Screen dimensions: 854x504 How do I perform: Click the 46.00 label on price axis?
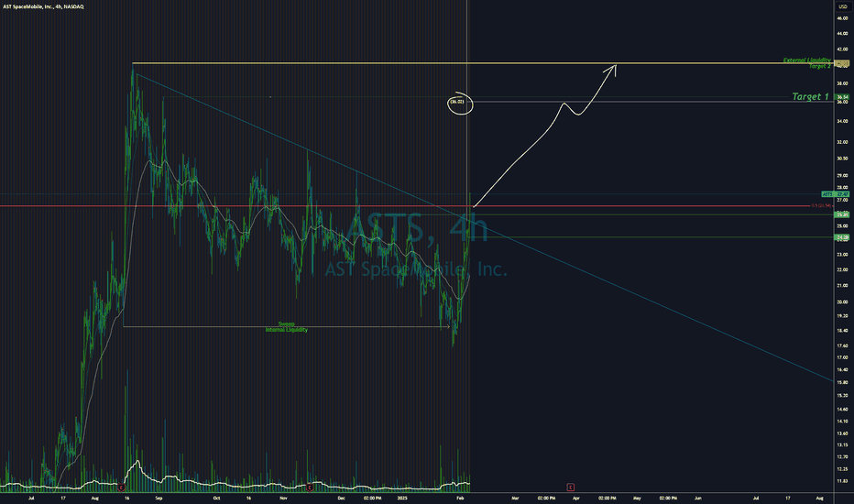tap(843, 18)
